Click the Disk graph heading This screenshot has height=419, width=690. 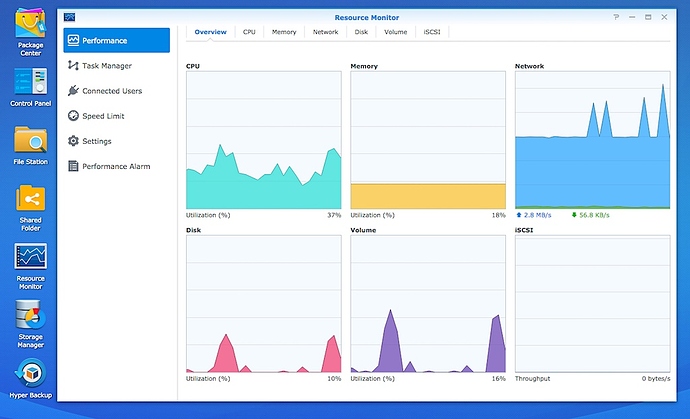[193, 230]
